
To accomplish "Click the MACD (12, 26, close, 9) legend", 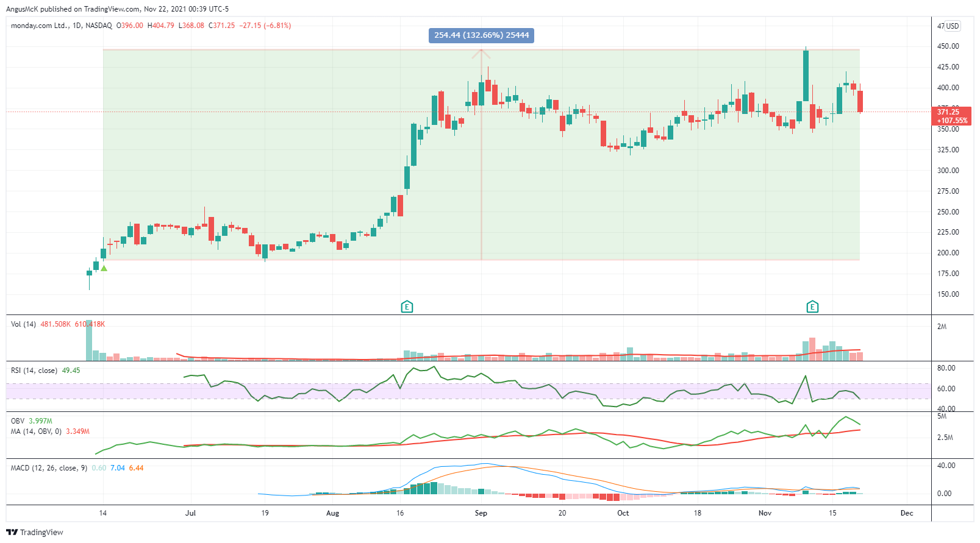I will 49,468.
